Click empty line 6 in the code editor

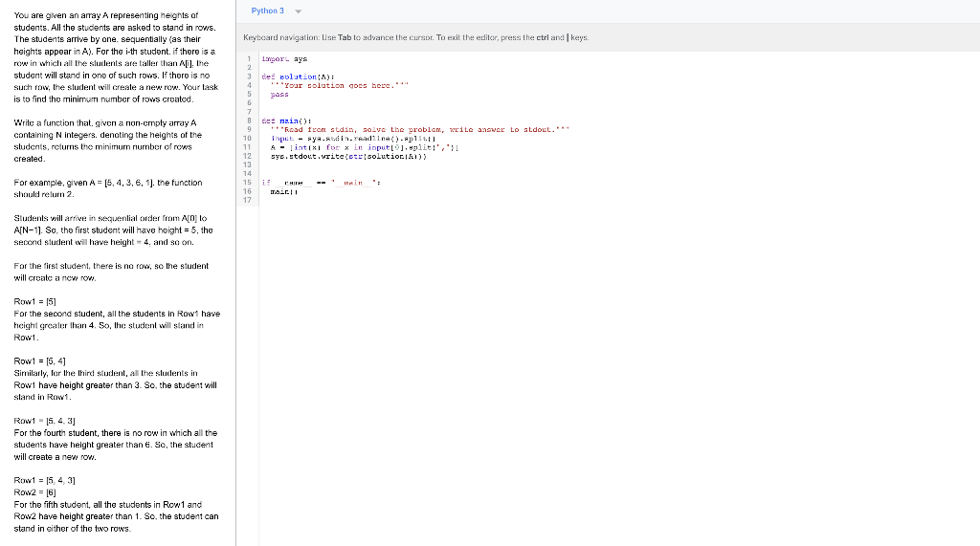(619, 103)
